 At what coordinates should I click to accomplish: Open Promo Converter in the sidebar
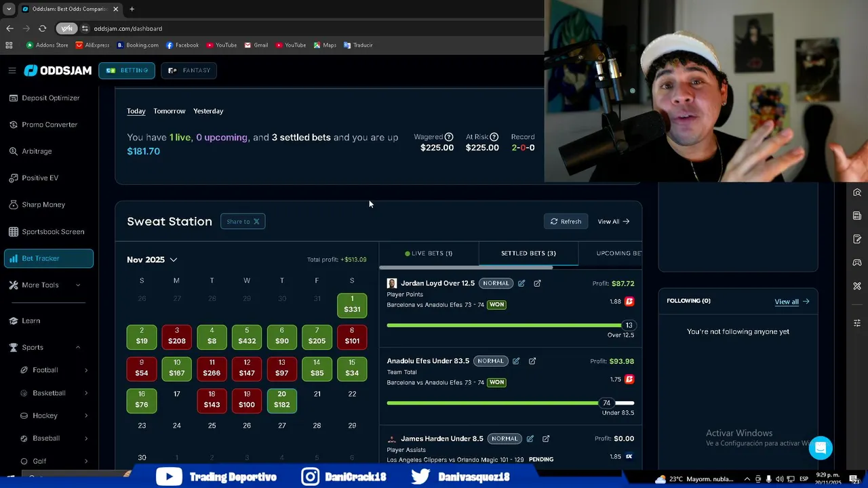coord(49,125)
